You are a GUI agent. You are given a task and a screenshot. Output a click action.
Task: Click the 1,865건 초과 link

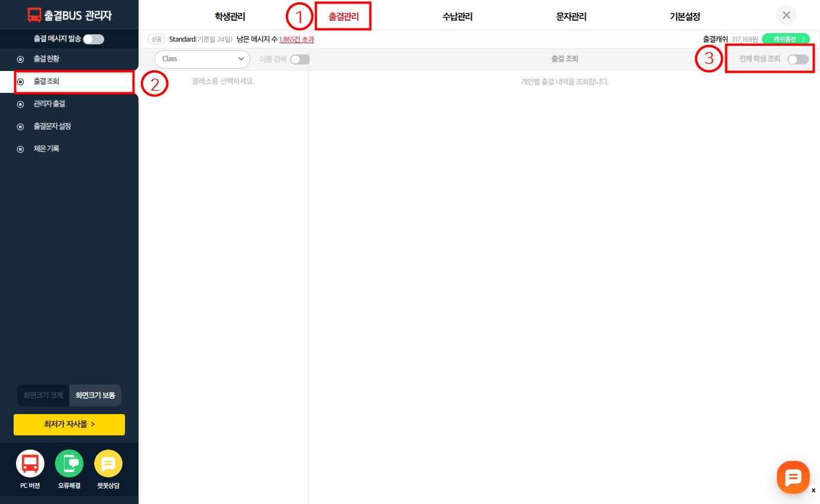click(296, 40)
